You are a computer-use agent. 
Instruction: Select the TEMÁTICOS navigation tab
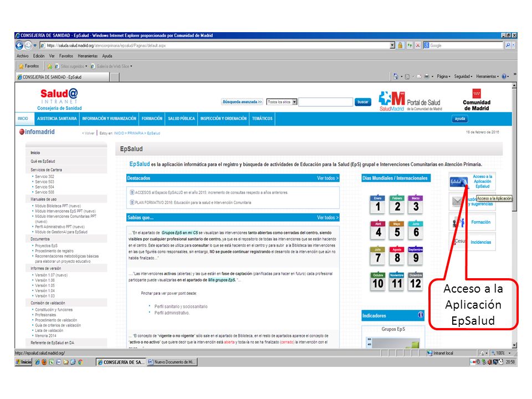[262, 119]
